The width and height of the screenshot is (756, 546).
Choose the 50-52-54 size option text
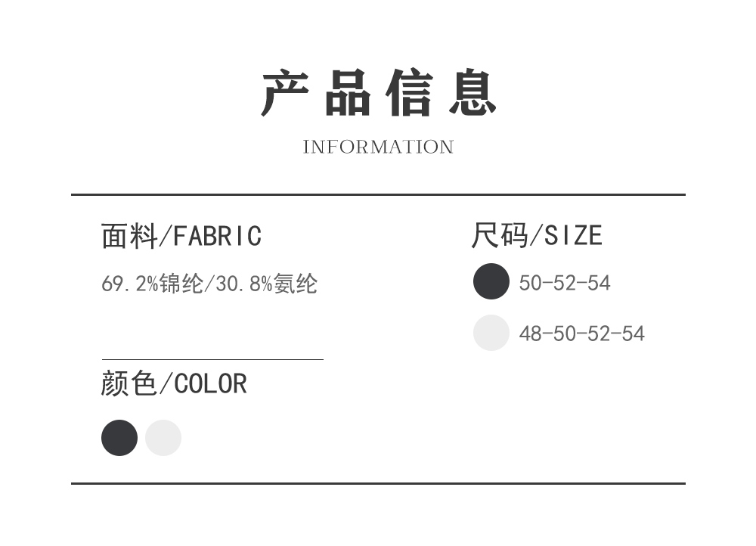pos(565,283)
